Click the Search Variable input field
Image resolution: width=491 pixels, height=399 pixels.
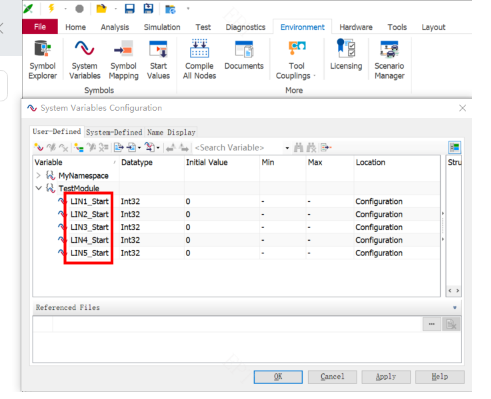(238, 148)
